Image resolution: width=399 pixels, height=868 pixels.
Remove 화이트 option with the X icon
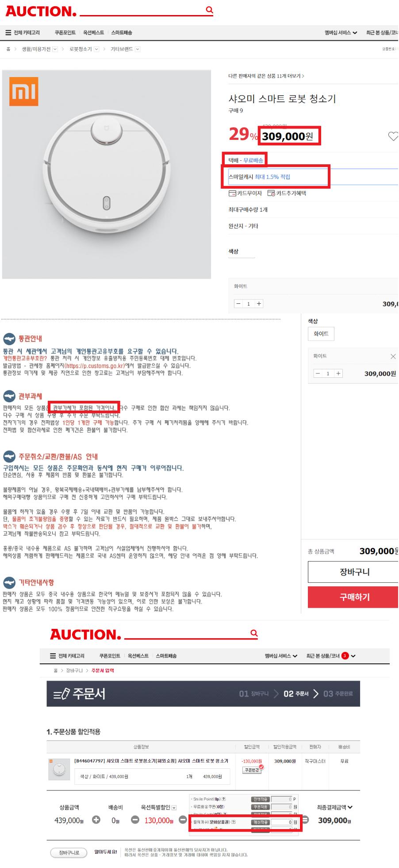[x=393, y=356]
